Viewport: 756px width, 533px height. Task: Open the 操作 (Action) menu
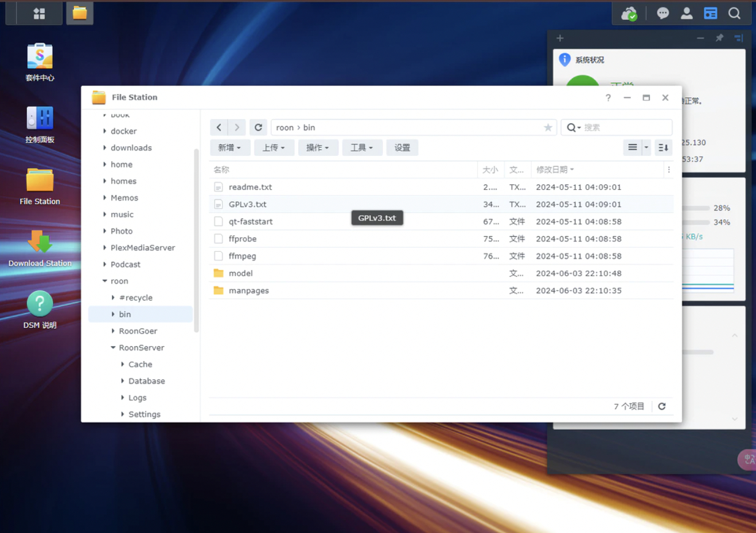pyautogui.click(x=317, y=148)
